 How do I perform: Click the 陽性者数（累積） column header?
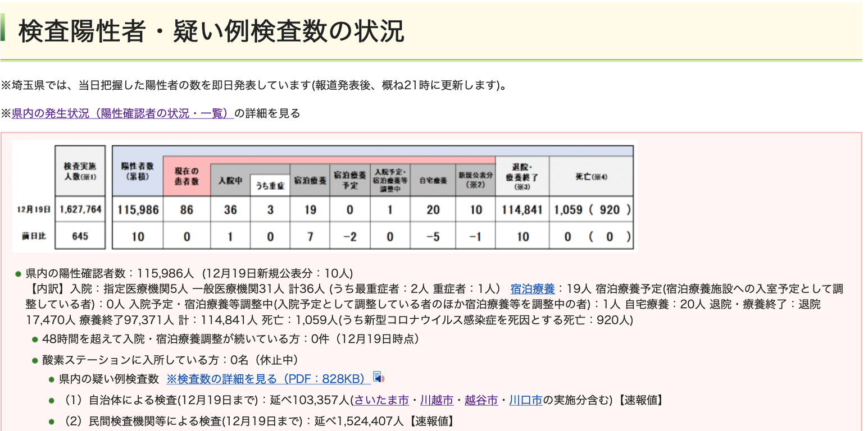138,171
